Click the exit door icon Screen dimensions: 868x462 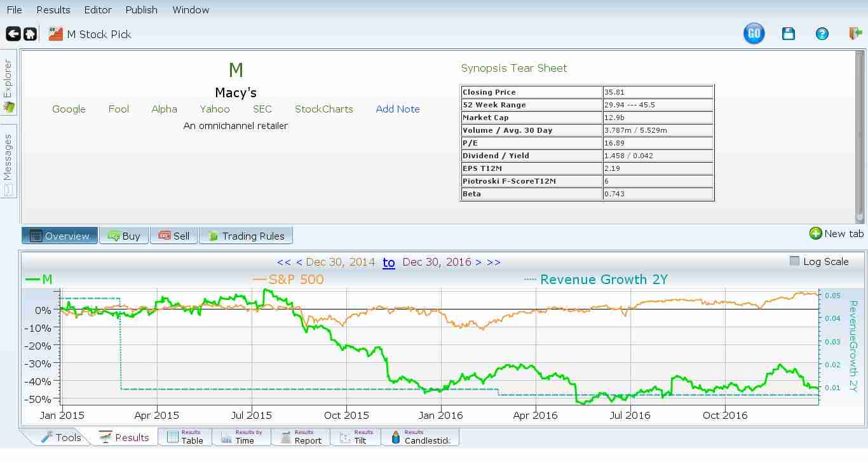855,34
